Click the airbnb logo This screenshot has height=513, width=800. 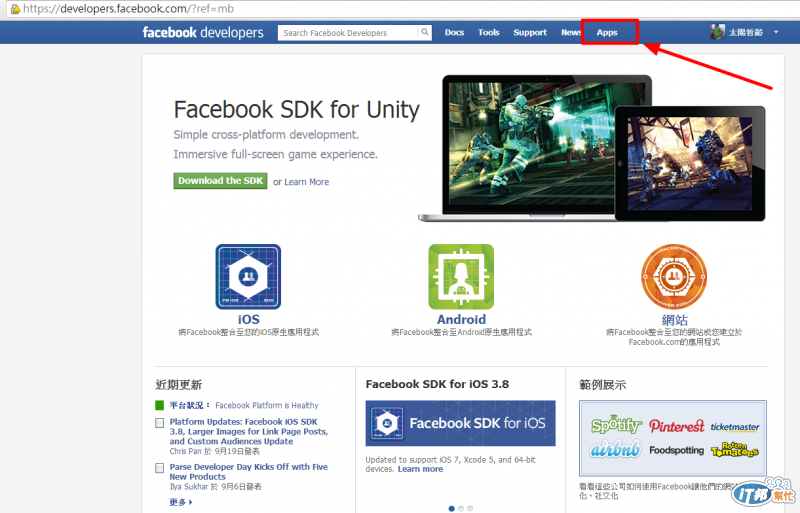[615, 449]
